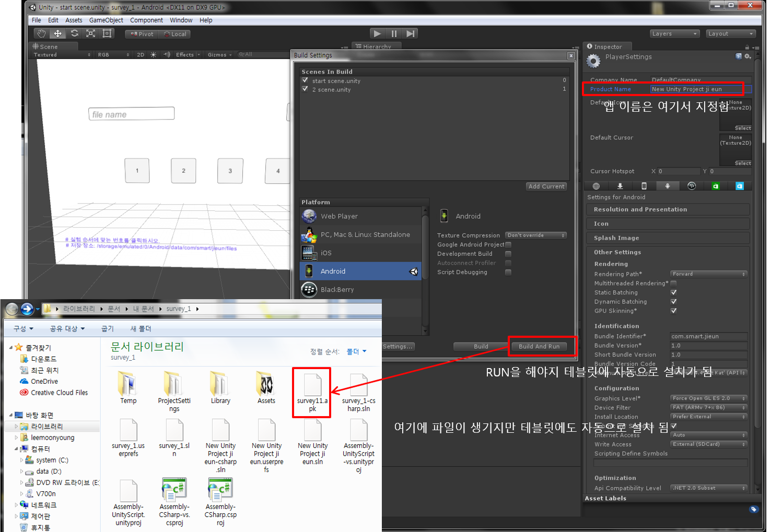The image size is (771, 532).
Task: Select the Move tool in Unity toolbar
Action: pyautogui.click(x=57, y=33)
